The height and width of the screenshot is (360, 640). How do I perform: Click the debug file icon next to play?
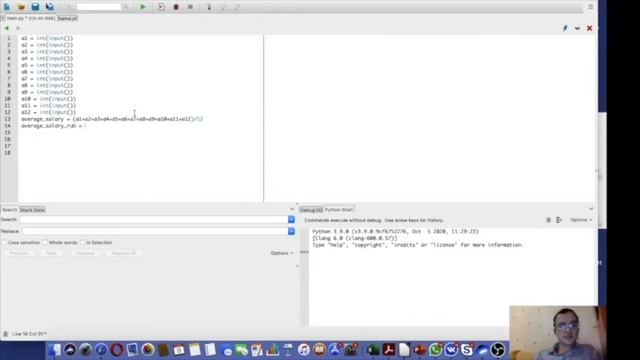coord(162,7)
